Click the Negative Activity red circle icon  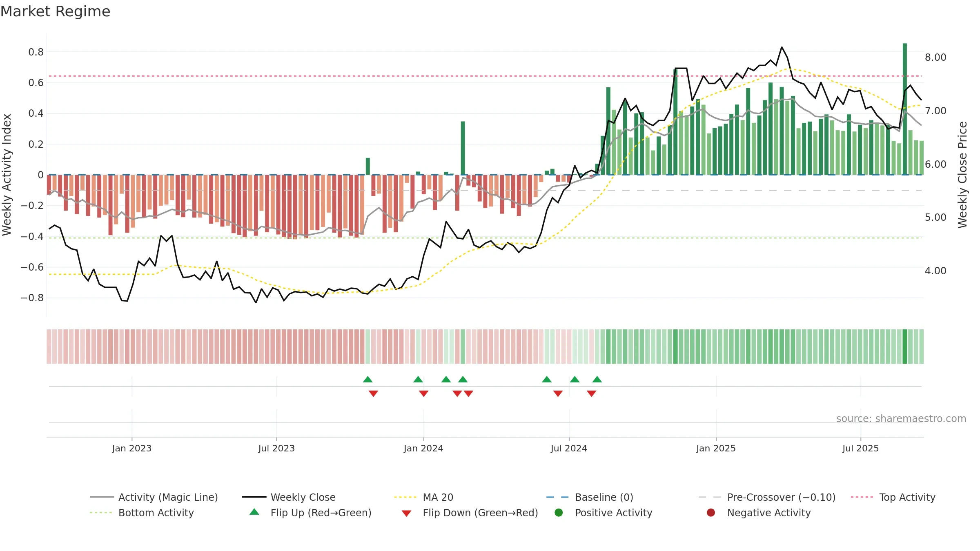[711, 512]
